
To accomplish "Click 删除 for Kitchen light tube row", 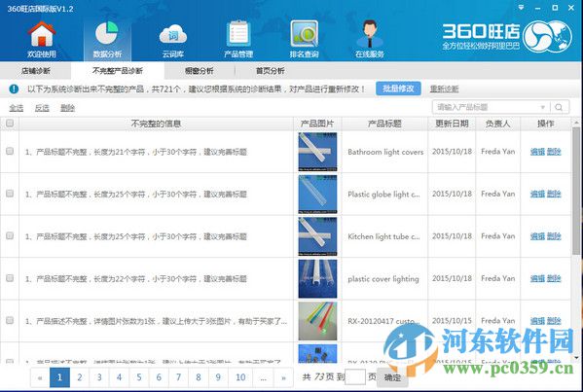I will click(554, 236).
